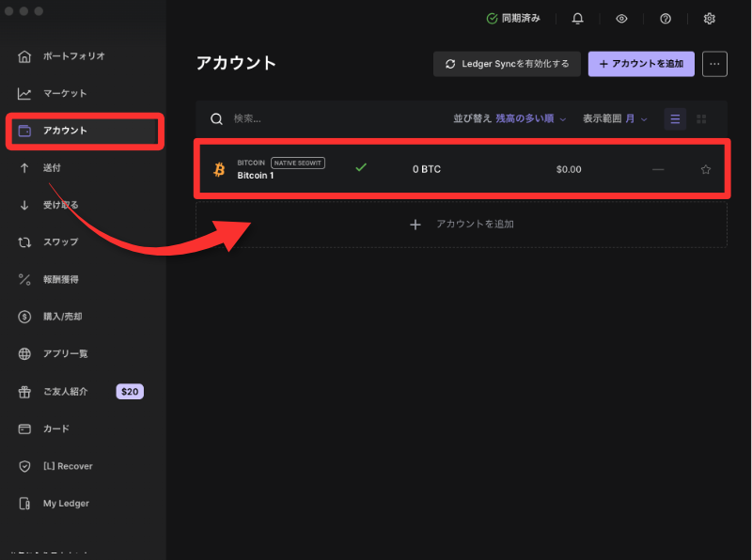Click the Receive down-arrow icon
Screen dimensions: 752x560
pyautogui.click(x=24, y=205)
